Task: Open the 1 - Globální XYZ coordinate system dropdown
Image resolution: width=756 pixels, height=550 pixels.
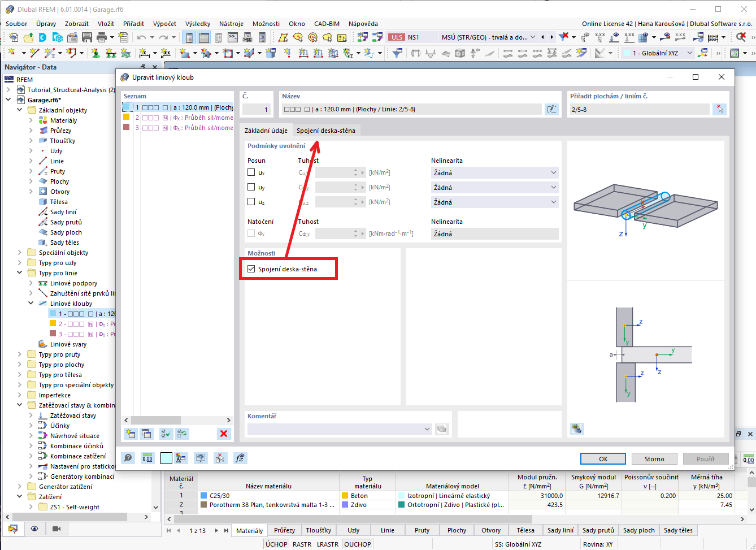Action: (659, 53)
